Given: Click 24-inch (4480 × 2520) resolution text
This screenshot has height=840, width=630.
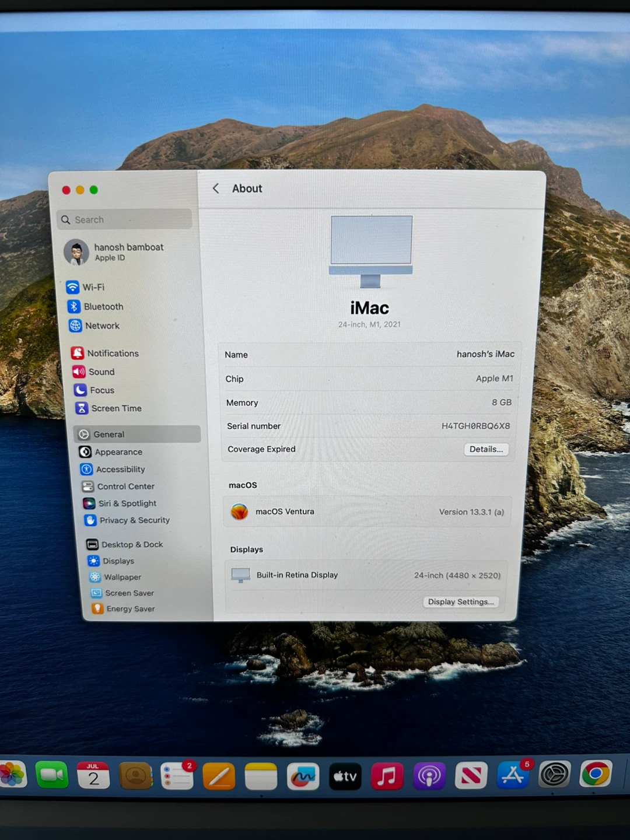Looking at the screenshot, I should [x=457, y=575].
